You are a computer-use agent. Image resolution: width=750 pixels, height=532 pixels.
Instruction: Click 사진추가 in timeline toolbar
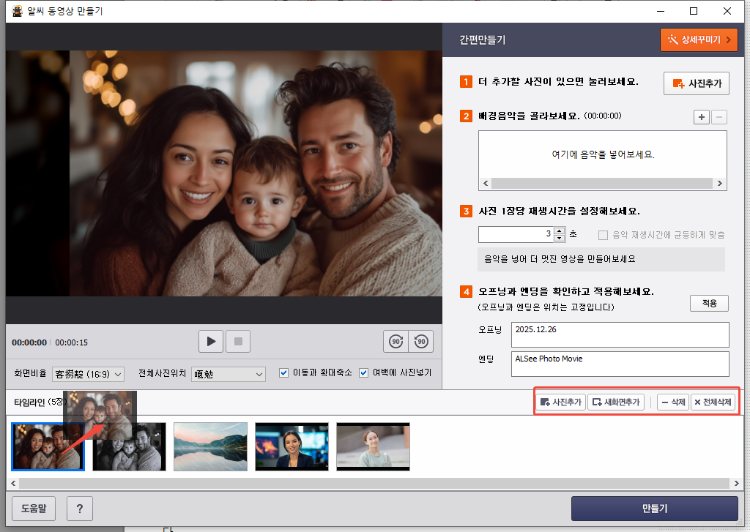point(561,402)
